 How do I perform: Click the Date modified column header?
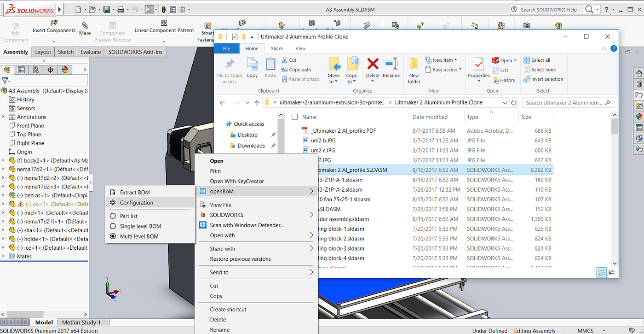[430, 117]
